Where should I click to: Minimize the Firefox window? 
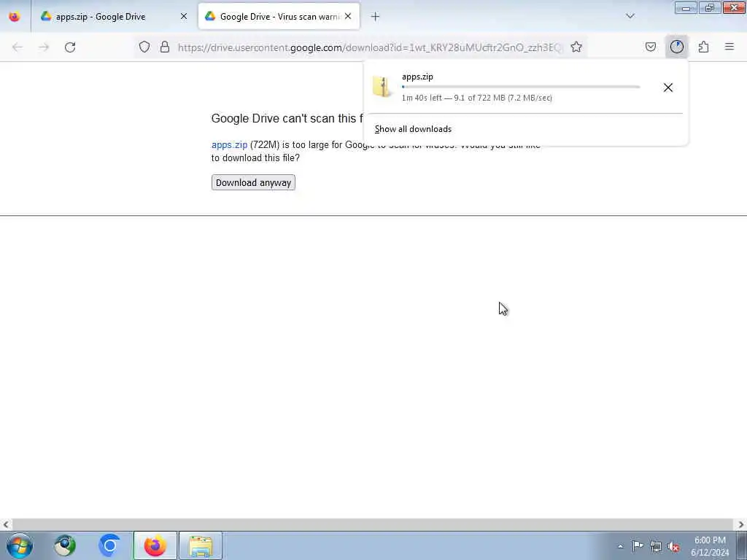pos(686,7)
